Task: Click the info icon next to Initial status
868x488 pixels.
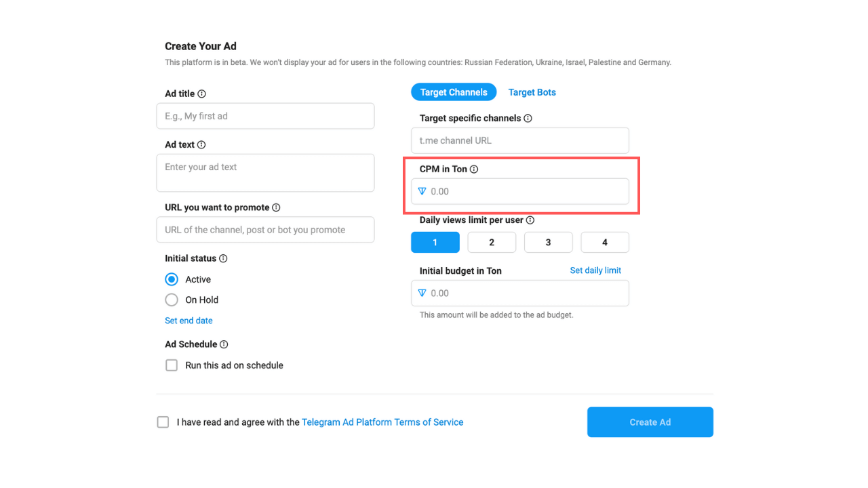Action: coord(223,259)
